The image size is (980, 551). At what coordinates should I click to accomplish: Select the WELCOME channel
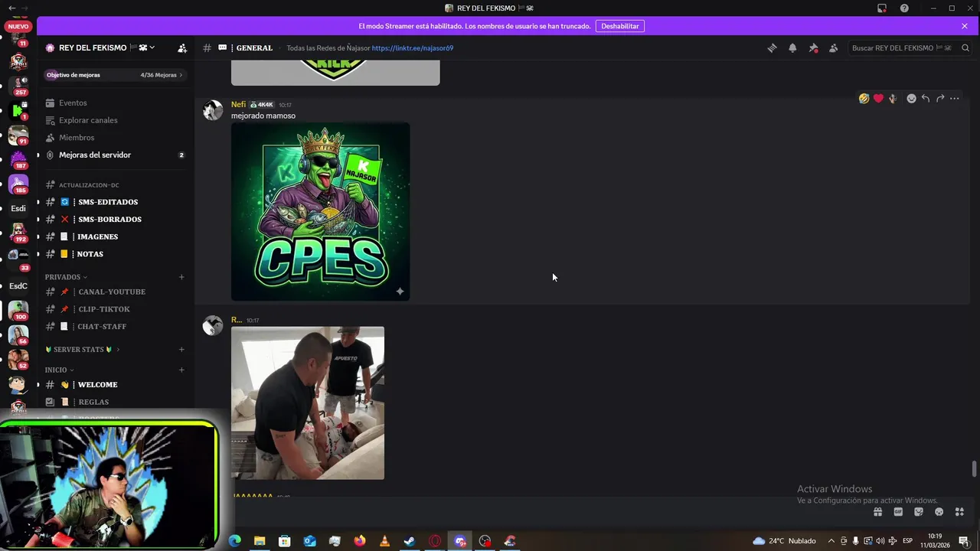pyautogui.click(x=115, y=385)
